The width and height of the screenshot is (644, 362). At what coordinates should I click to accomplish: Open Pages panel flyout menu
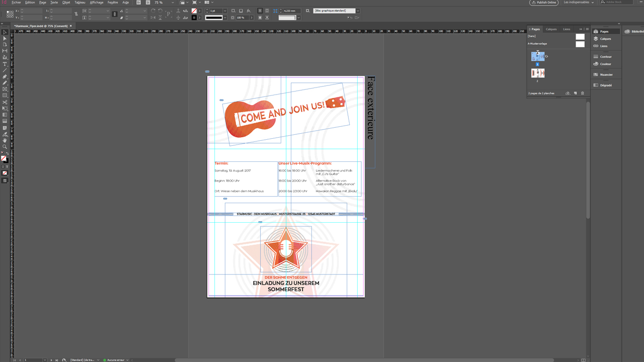(x=587, y=29)
